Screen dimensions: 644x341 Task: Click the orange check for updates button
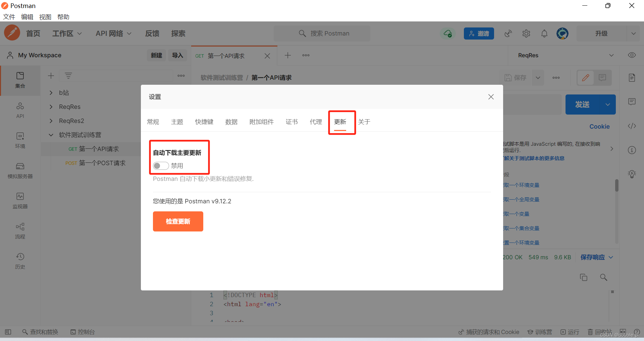pos(178,221)
